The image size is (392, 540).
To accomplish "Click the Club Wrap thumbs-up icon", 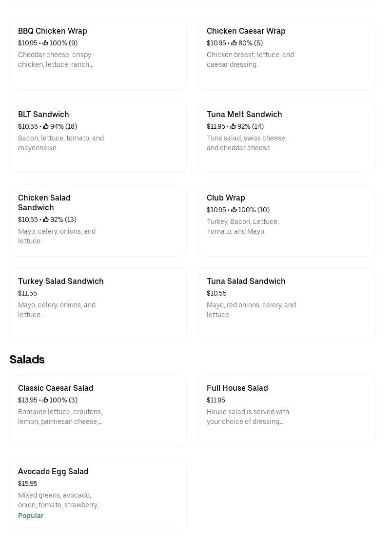I will point(234,210).
